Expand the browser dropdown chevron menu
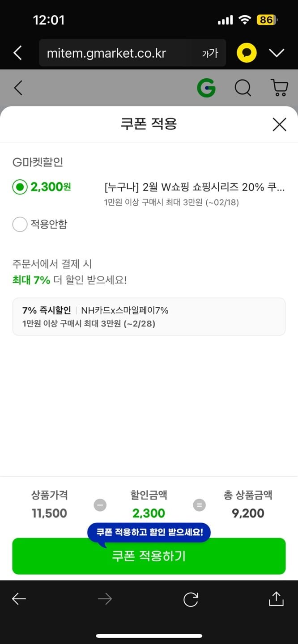 (x=277, y=53)
